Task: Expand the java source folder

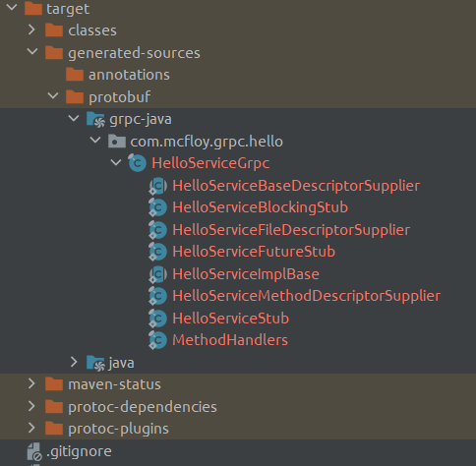Action: [74, 362]
